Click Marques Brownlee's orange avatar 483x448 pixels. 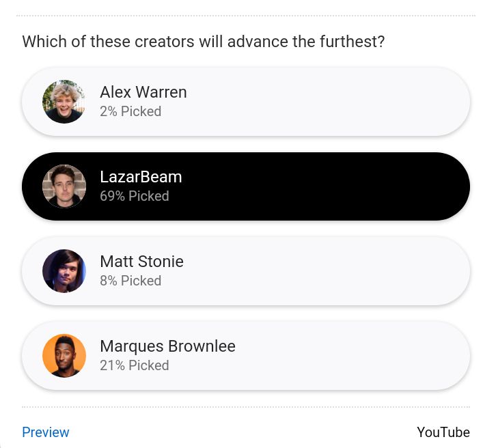pyautogui.click(x=64, y=356)
